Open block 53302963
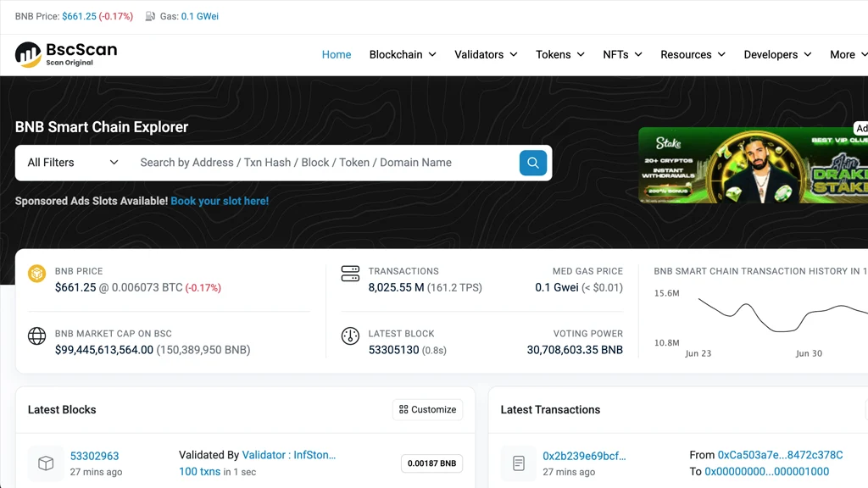Screen dimensions: 868x488 (x=94, y=456)
